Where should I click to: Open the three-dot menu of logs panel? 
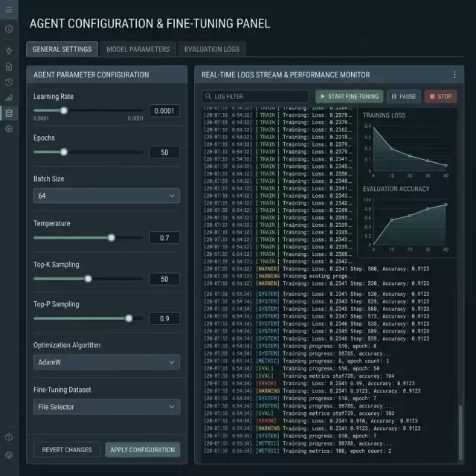coord(454,74)
